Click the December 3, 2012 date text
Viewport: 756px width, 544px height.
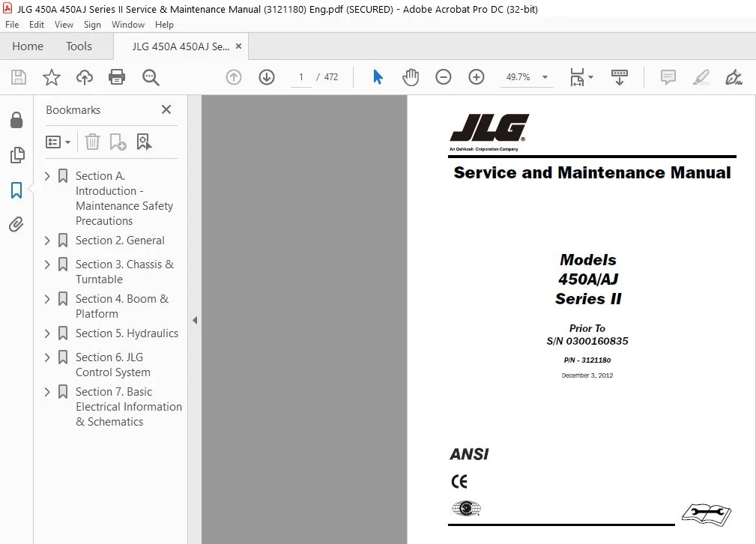tap(587, 375)
